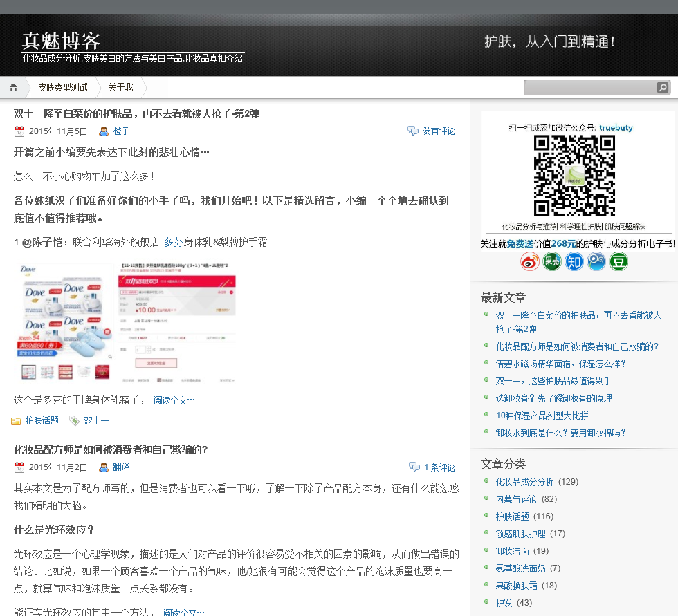This screenshot has height=616, width=678.
Task: Click the tag icon beside 双十一
Action: 75,421
